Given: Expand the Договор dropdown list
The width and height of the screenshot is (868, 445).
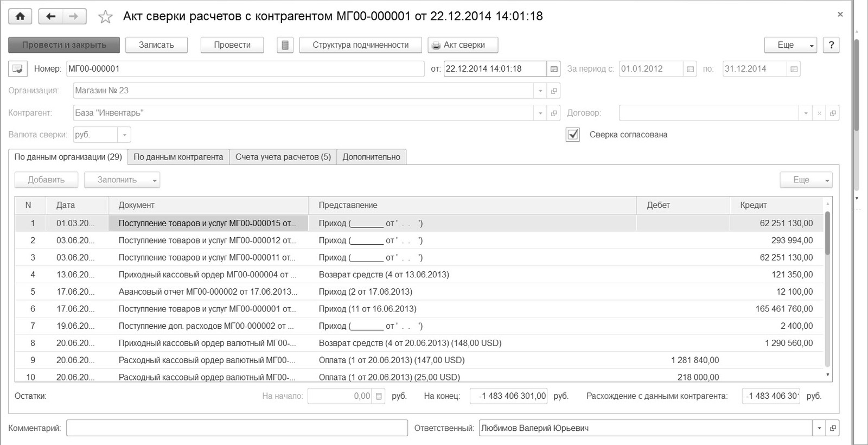Looking at the screenshot, I should [x=806, y=113].
